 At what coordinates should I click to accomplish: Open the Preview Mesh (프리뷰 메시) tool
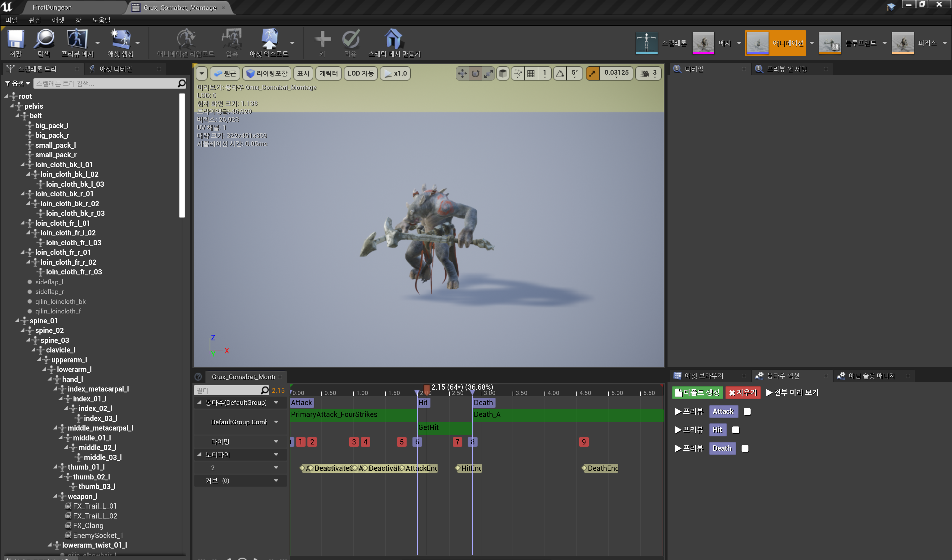[x=77, y=39]
